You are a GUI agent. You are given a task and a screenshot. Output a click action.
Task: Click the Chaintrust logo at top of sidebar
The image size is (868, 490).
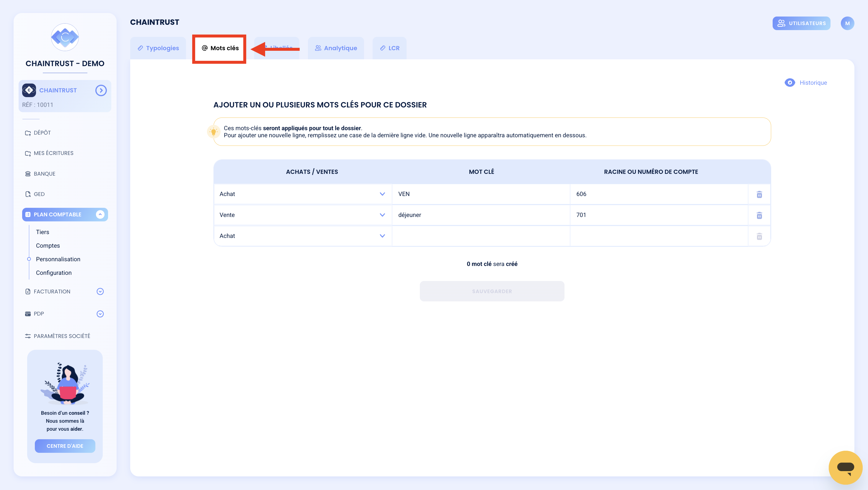point(65,37)
